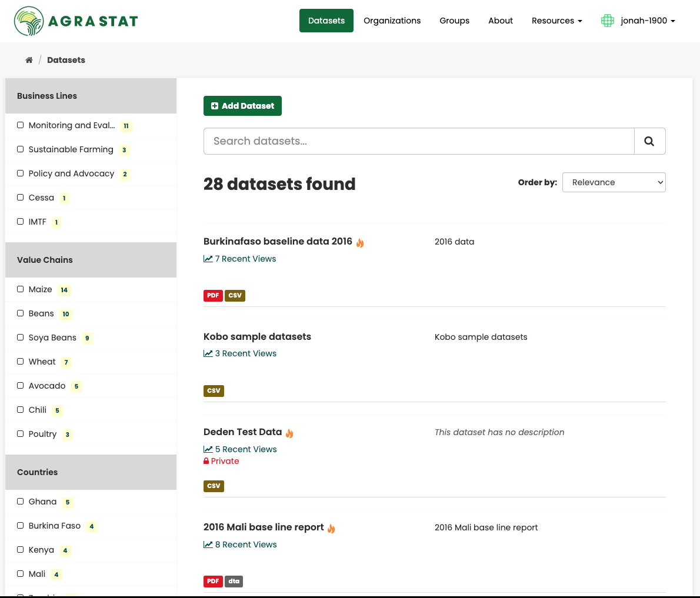Click the CSV badge under Deden Test Data

click(x=214, y=486)
